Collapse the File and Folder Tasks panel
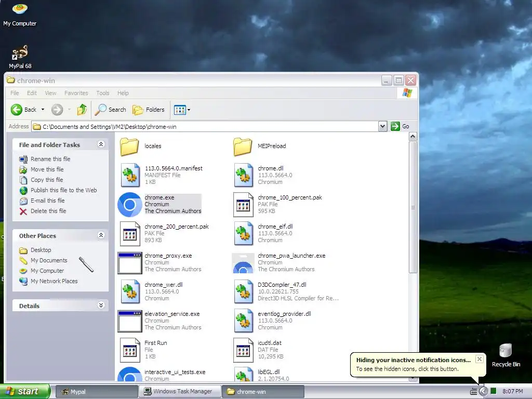 pyautogui.click(x=101, y=144)
